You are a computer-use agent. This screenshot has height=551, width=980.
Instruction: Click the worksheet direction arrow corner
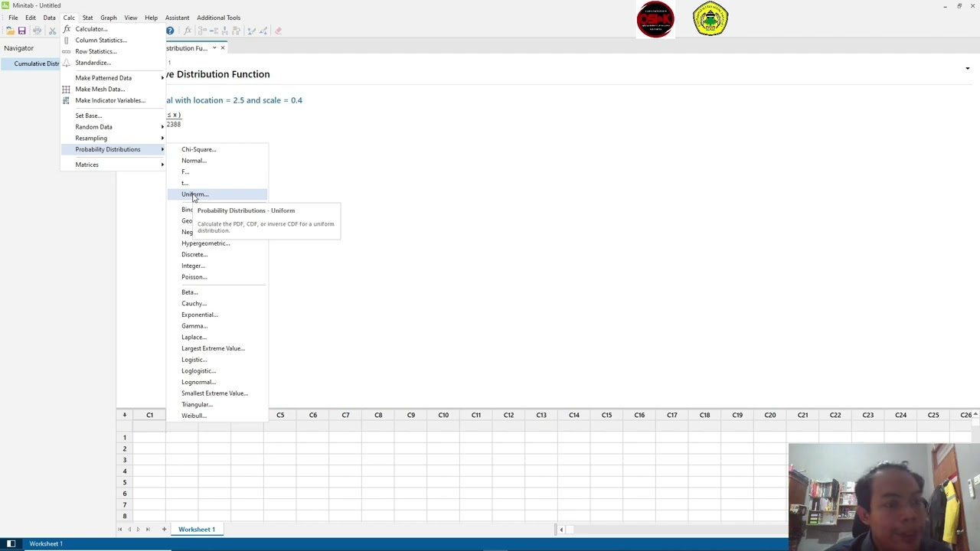tap(124, 415)
